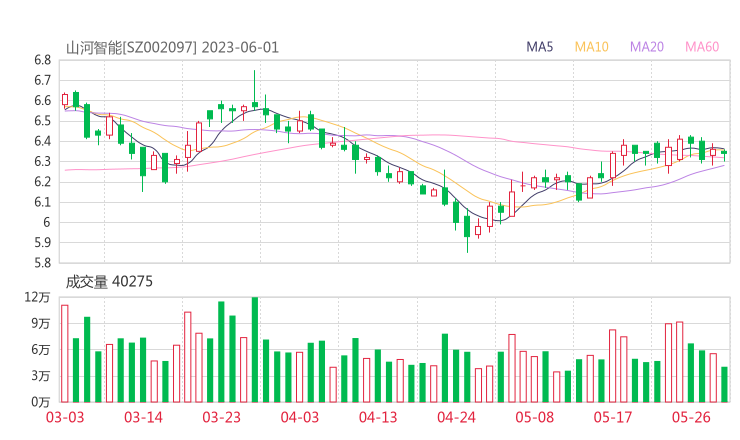Select the 03-14 date label
The height and width of the screenshot is (440, 740).
point(143,417)
